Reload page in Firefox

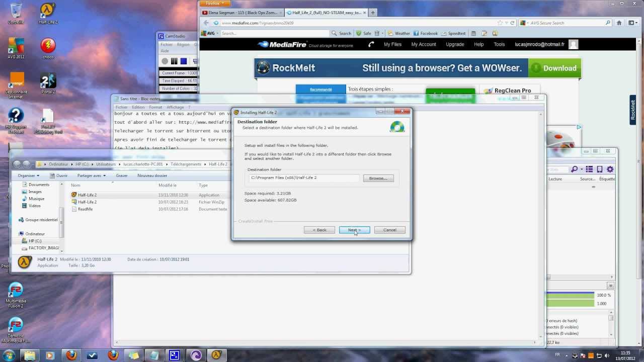click(x=513, y=23)
